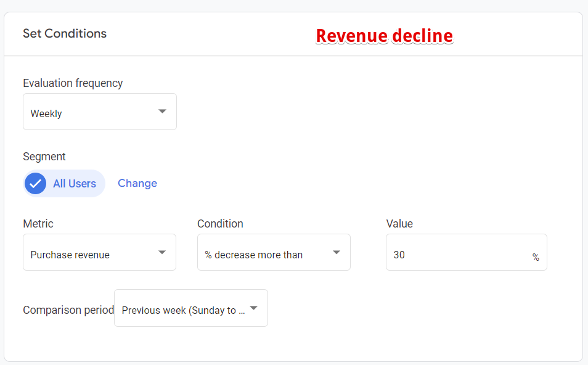Click the arrow icon beside Purchase revenue
This screenshot has height=365, width=588.
click(162, 253)
